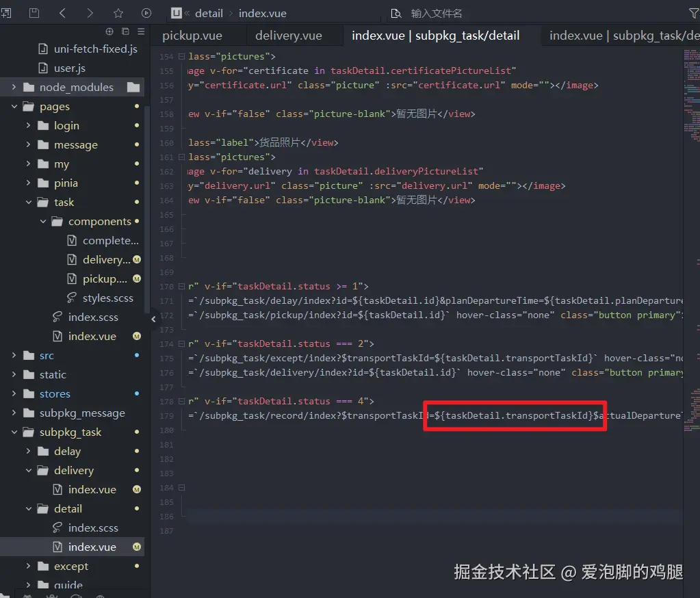Collapse the detail folder
Viewport: 700px width, 598px height.
[x=28, y=509]
